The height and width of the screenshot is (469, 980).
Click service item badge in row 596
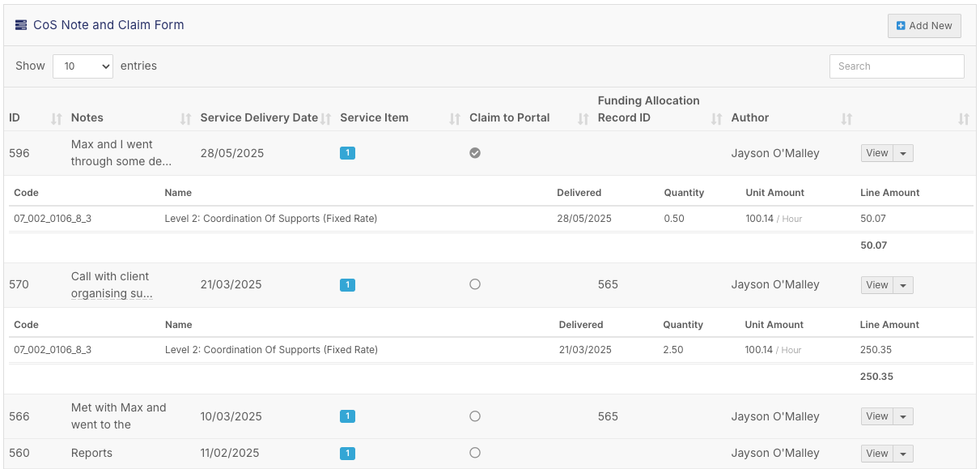[347, 153]
